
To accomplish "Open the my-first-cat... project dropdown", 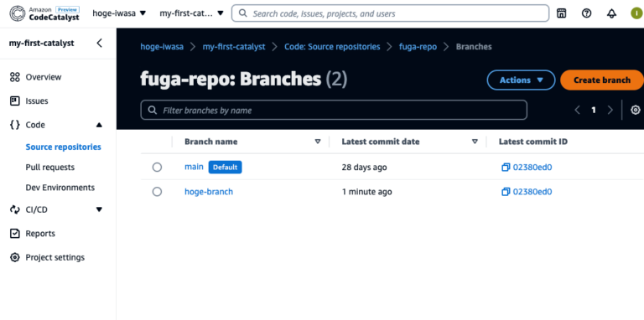I will coord(191,13).
